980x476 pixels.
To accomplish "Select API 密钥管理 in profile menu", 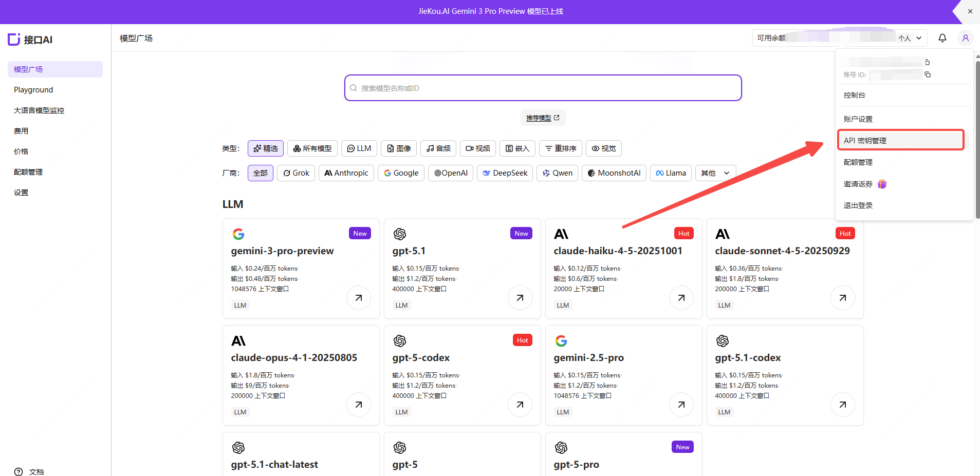I will (x=901, y=140).
